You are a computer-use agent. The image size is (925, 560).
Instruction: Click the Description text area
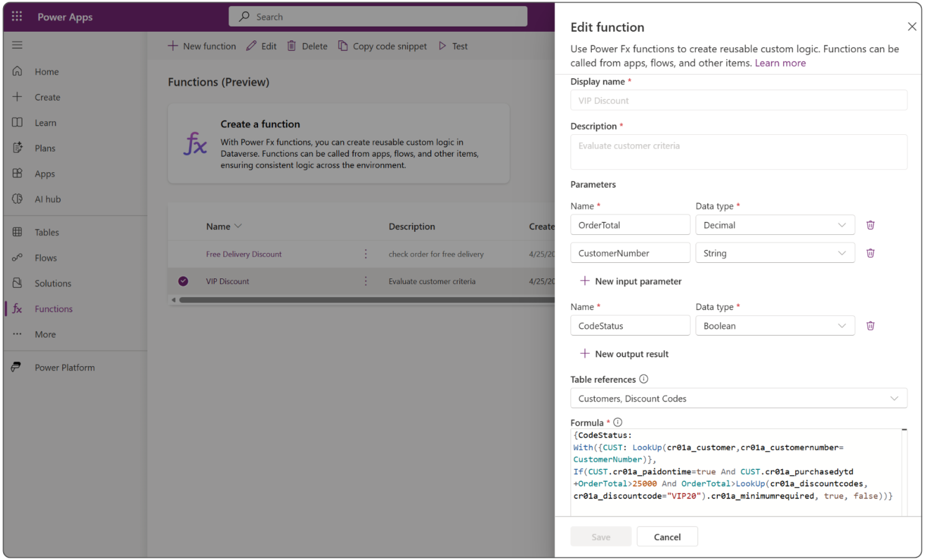click(739, 152)
